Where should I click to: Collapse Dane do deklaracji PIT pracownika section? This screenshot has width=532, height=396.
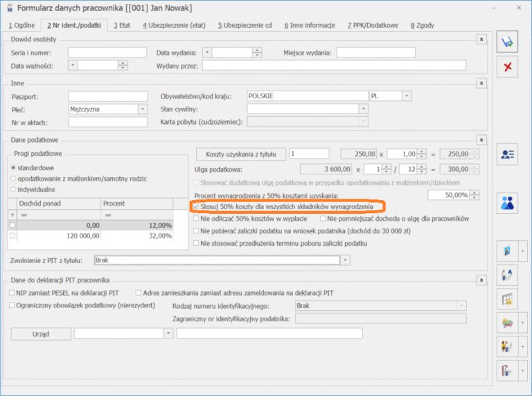pyautogui.click(x=481, y=280)
